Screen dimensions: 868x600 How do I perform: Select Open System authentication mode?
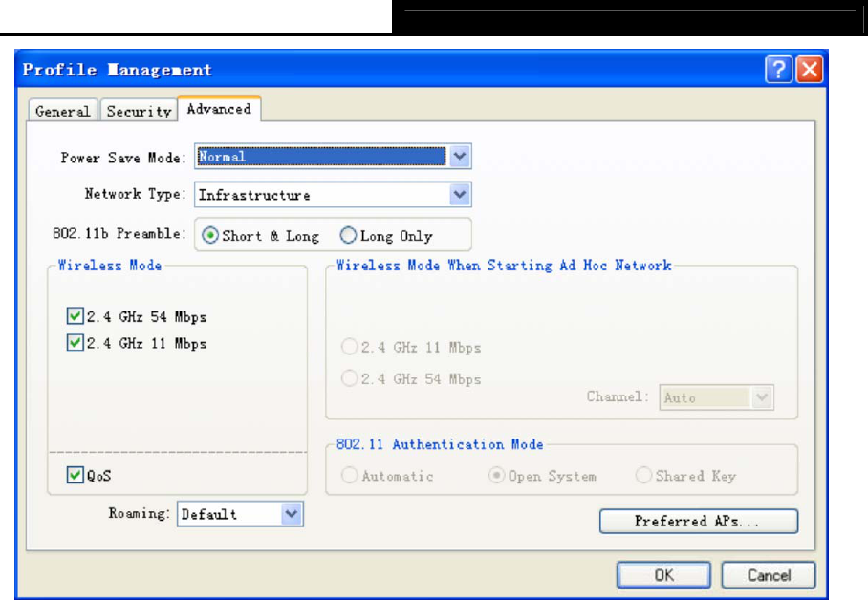(x=495, y=476)
